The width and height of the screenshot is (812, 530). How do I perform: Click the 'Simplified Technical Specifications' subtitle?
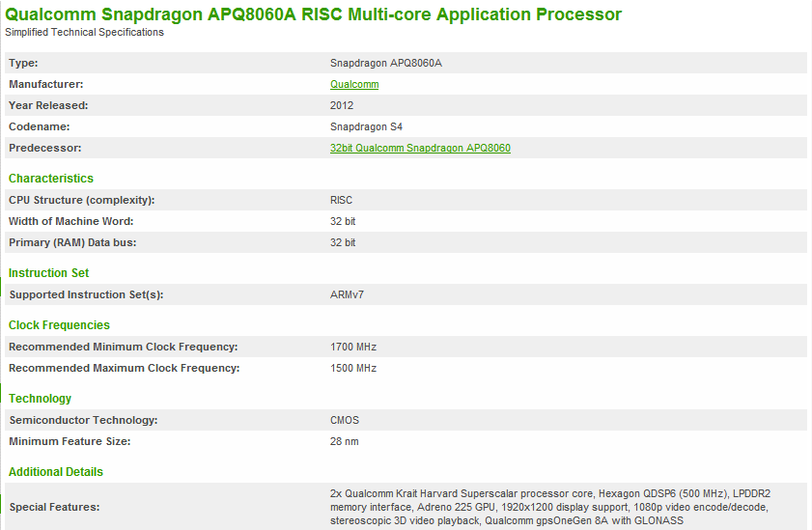84,32
